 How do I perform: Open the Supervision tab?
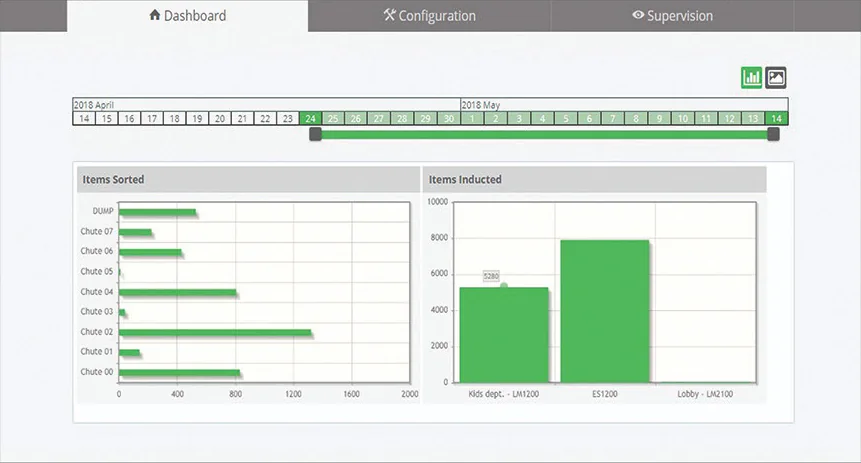pyautogui.click(x=672, y=15)
